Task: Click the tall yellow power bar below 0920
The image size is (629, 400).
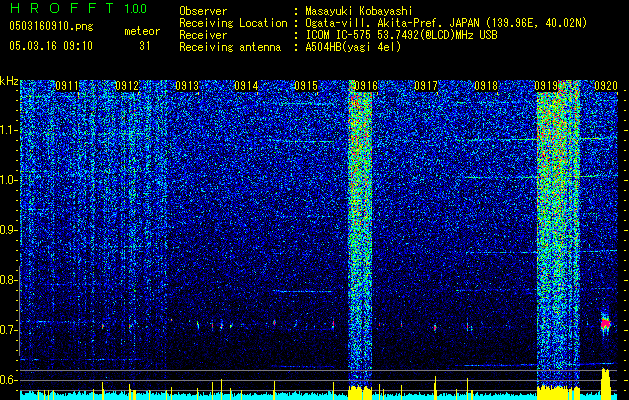Action: 606,384
